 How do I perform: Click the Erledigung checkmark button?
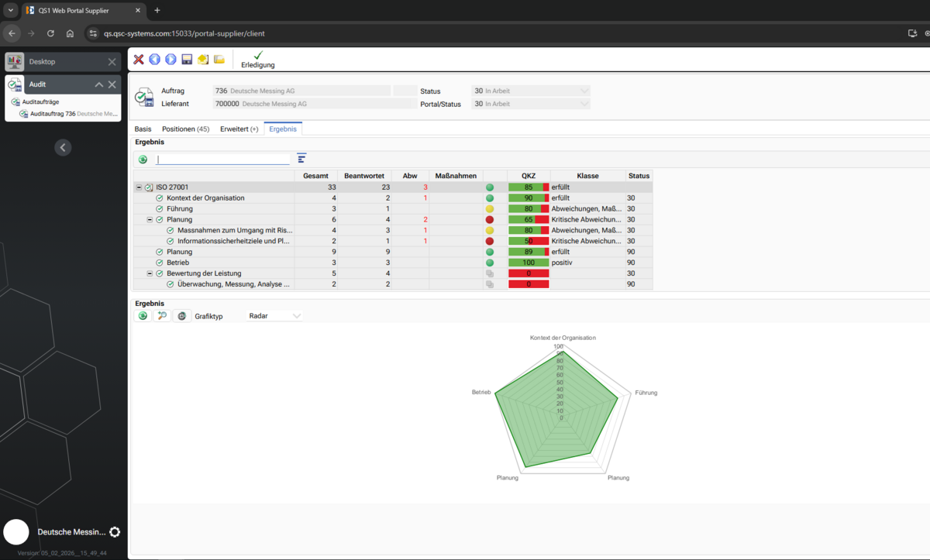coord(258,60)
